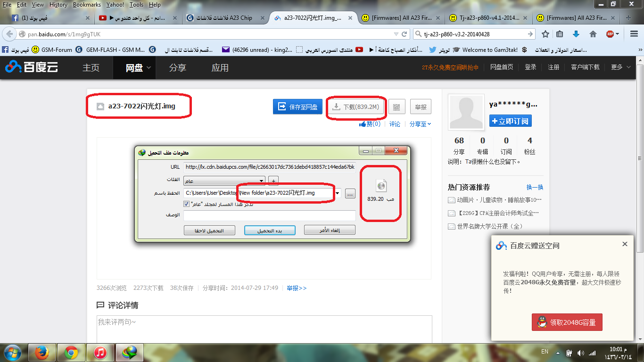Open the URL bar history dropdown arrow
The width and height of the screenshot is (644, 362).
pos(396,34)
